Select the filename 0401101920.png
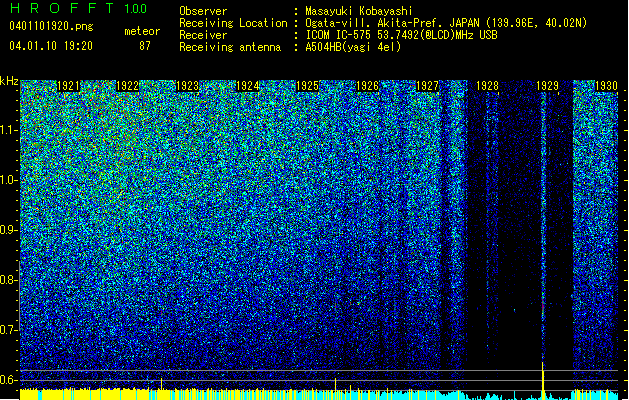This screenshot has width=629, height=400. click(x=51, y=27)
